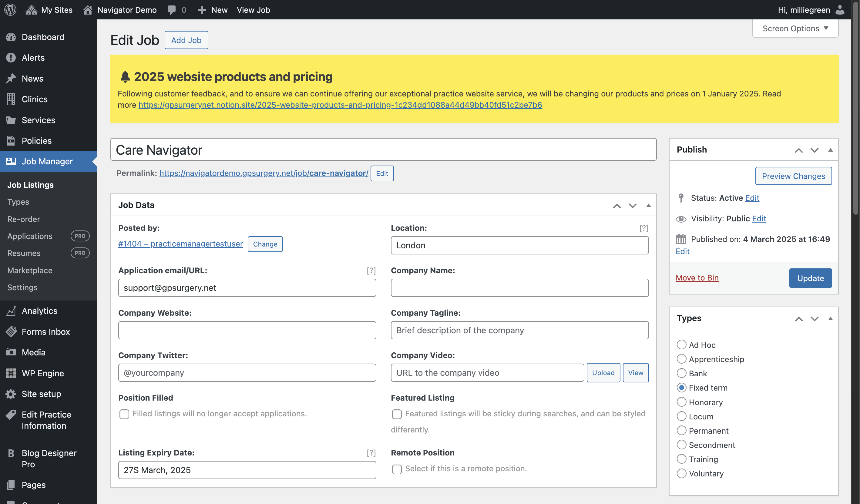860x504 pixels.
Task: Enable the Remote Position checkbox
Action: coord(397,469)
